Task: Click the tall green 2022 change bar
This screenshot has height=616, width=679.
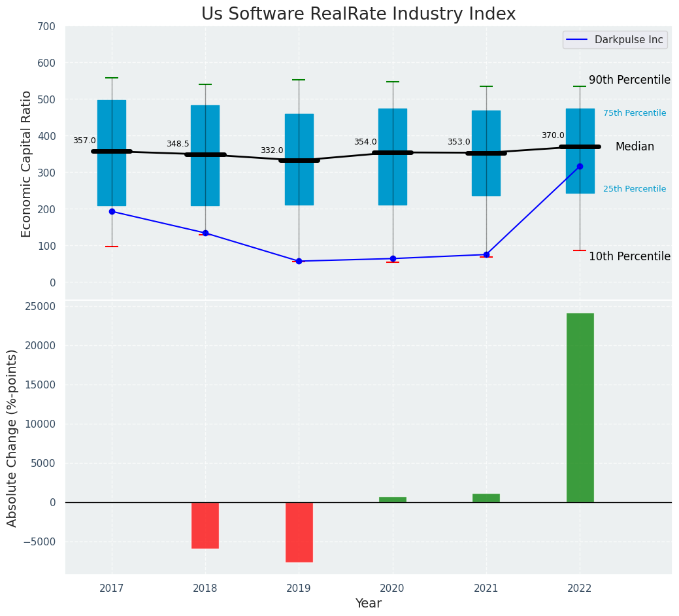Action: point(580,407)
